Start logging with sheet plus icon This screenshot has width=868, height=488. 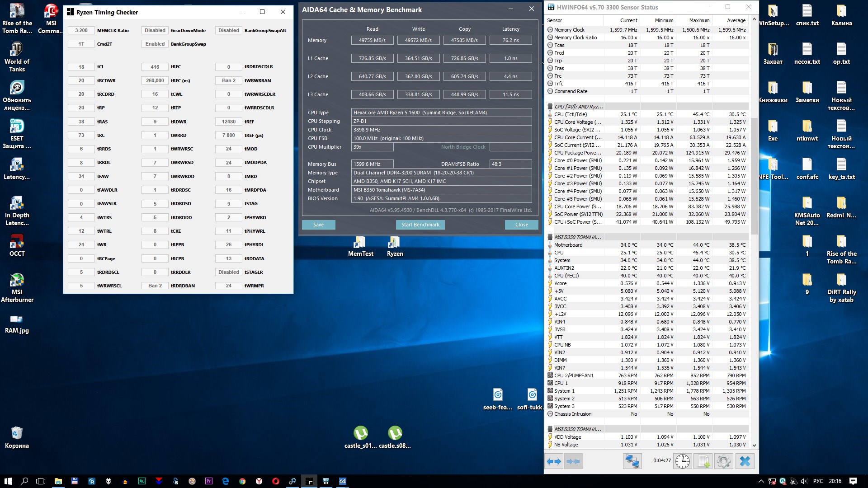pos(703,461)
